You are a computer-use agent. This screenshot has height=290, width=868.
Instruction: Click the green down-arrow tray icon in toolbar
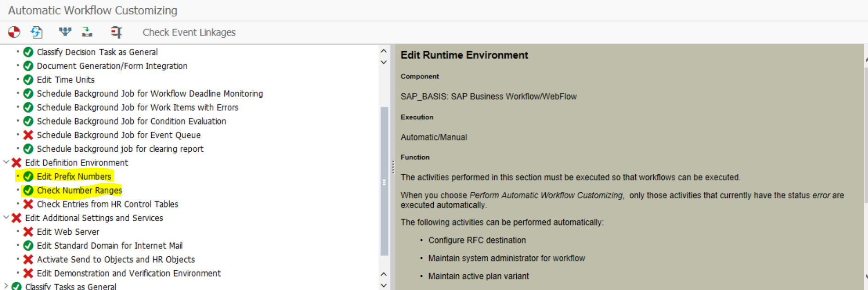87,32
